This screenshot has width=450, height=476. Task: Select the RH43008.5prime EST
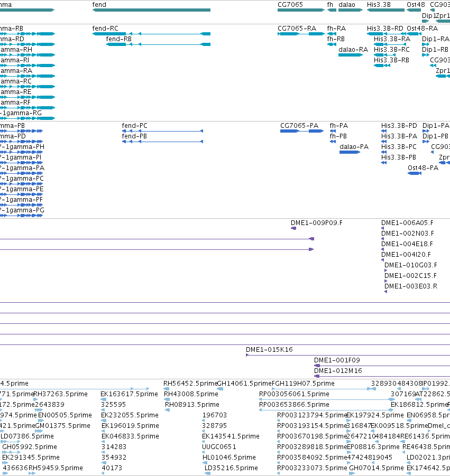point(167,399)
